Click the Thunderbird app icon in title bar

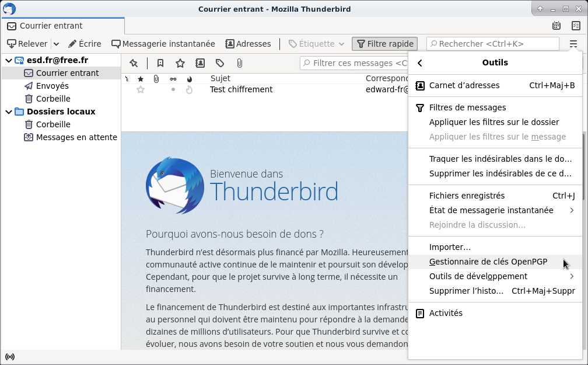click(x=9, y=9)
